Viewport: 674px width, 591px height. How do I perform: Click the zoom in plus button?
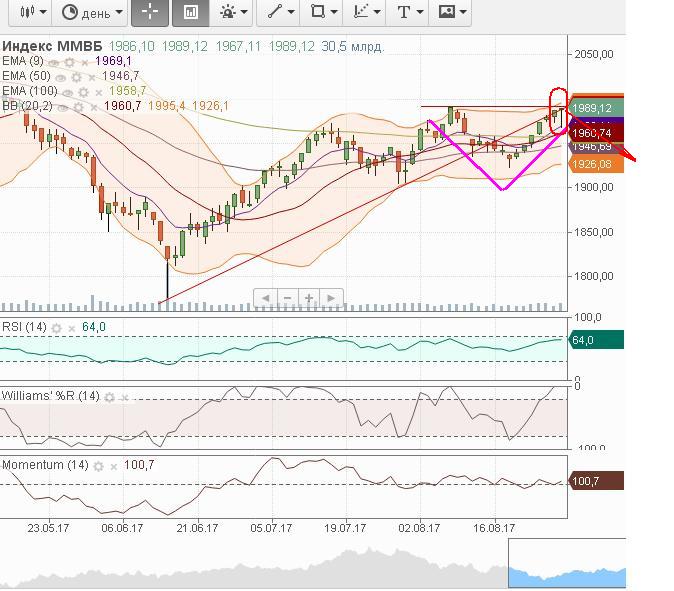pos(309,298)
